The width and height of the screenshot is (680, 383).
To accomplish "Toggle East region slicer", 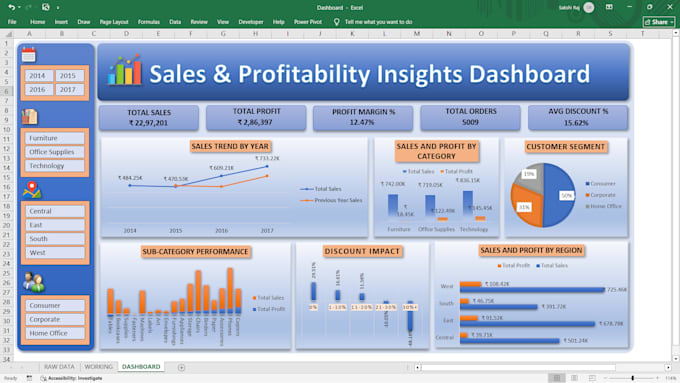I will click(55, 225).
